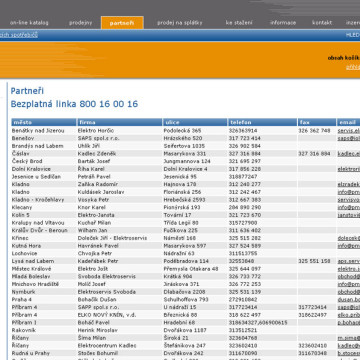Screen dimensions: 360x360
Task: Select city Kladno - Kročehlavy
Action: pos(38,200)
